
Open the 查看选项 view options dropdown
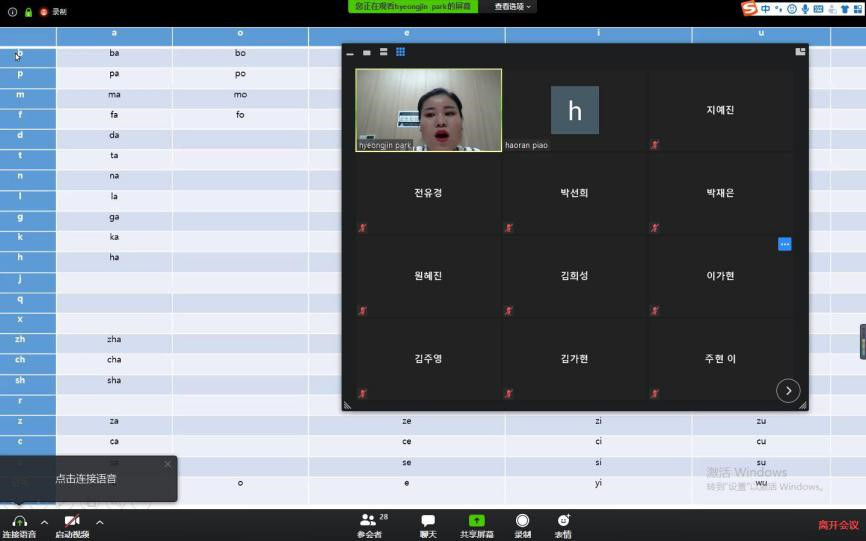tap(512, 7)
